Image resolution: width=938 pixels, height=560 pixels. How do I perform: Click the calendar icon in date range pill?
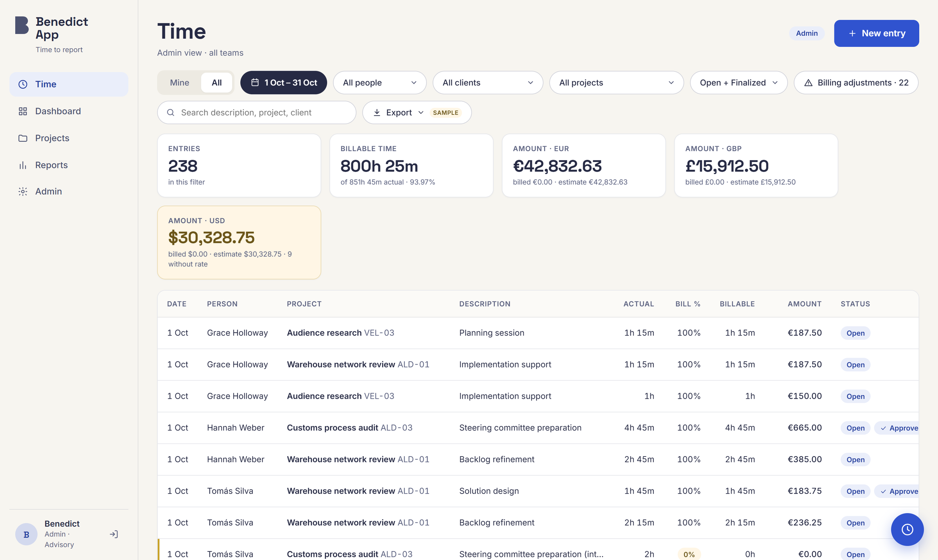click(x=255, y=82)
